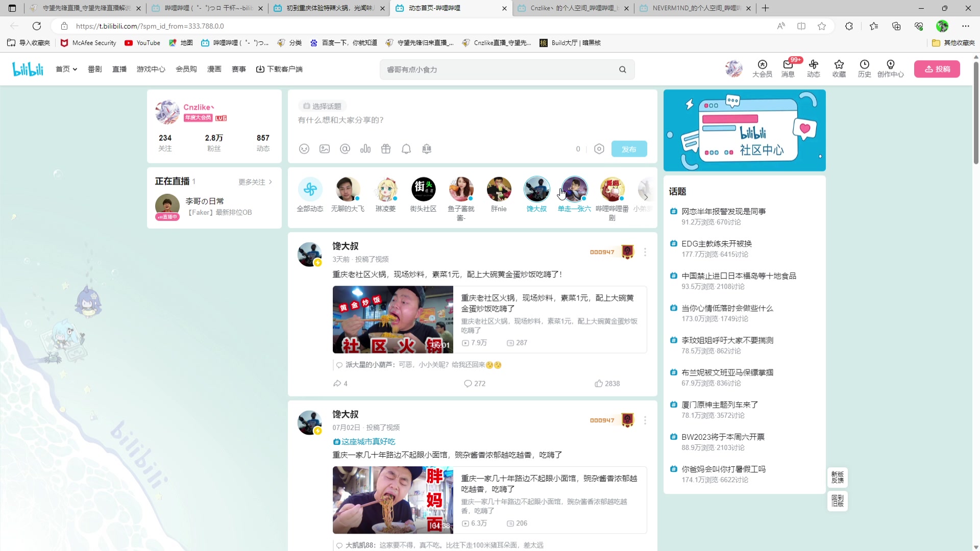This screenshot has height=551, width=980.
Task: Create a poll in the post composer
Action: tap(365, 148)
